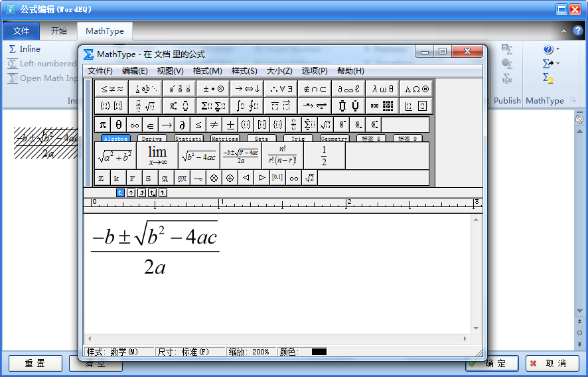Open the 选项(P) menu
The image size is (588, 377).
coord(315,71)
